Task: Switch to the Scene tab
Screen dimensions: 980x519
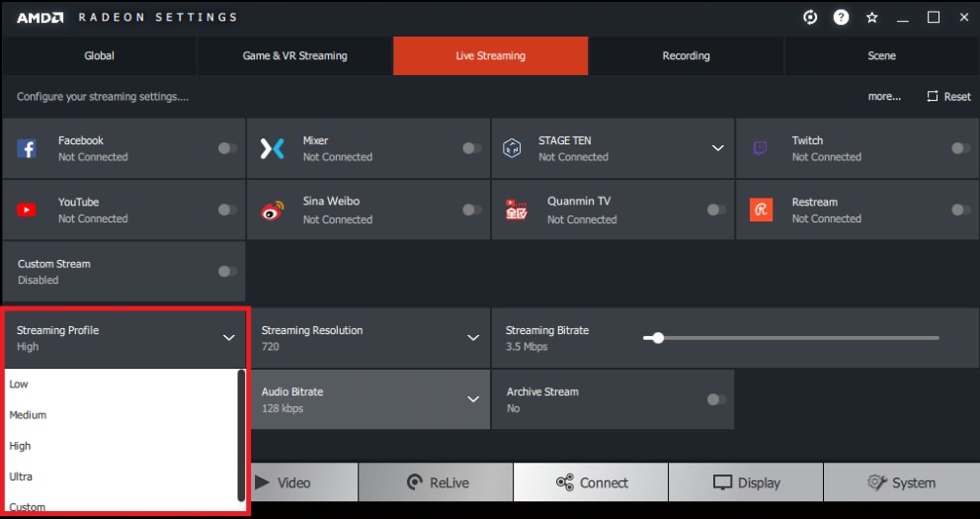Action: [882, 55]
